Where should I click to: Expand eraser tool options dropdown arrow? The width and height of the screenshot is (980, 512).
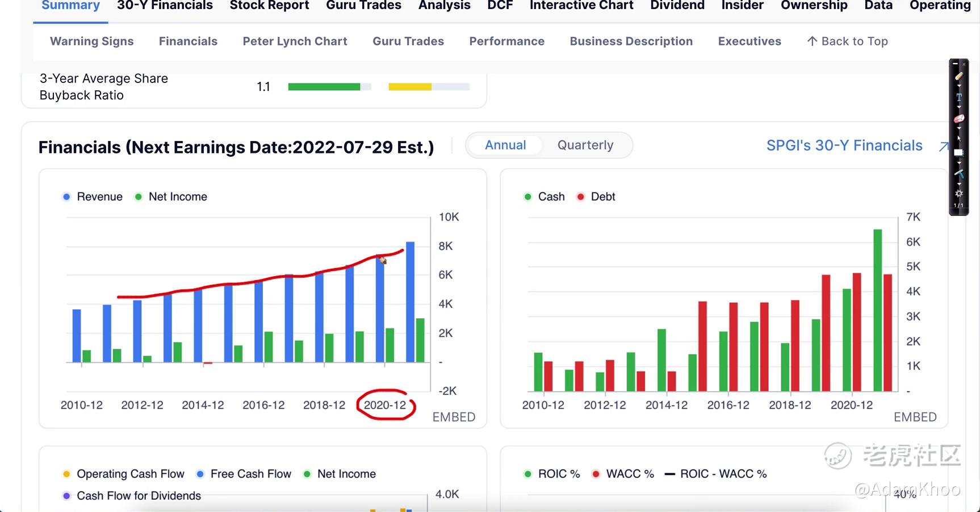coord(959,128)
